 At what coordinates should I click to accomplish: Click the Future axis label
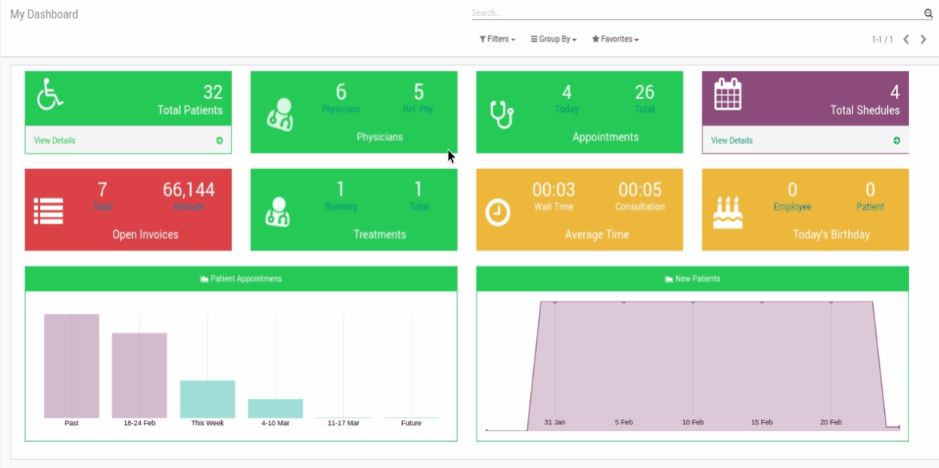point(411,423)
